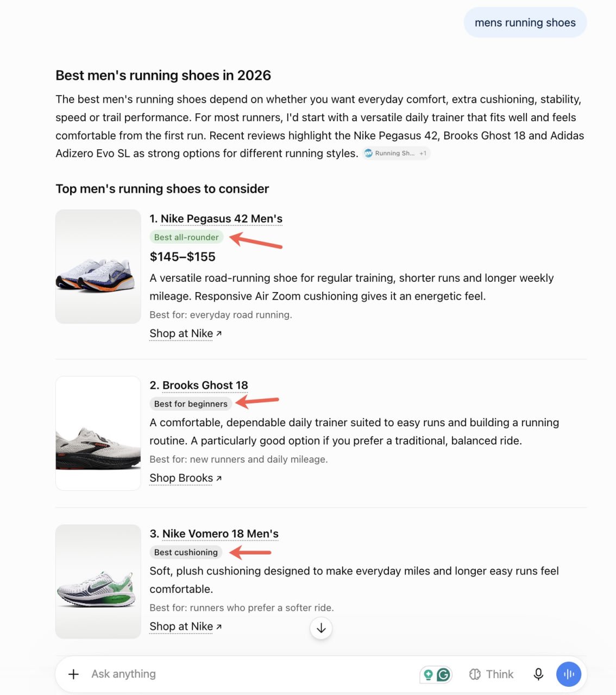Click the plus attach icon in input bar
616x695 pixels.
73,674
